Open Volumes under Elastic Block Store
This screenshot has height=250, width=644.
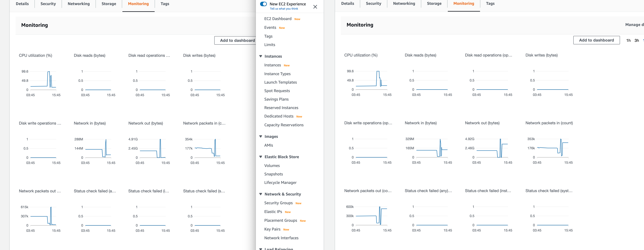272,166
